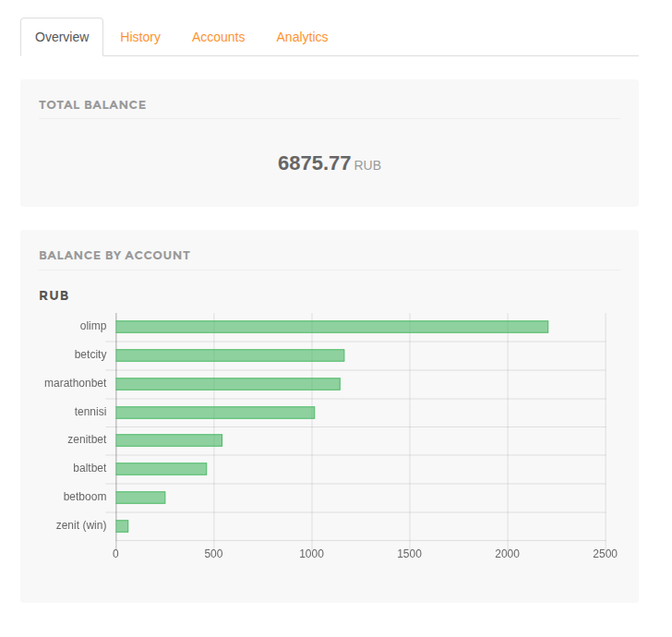Click the marathonbet balance bar
The image size is (672, 637).
click(228, 384)
